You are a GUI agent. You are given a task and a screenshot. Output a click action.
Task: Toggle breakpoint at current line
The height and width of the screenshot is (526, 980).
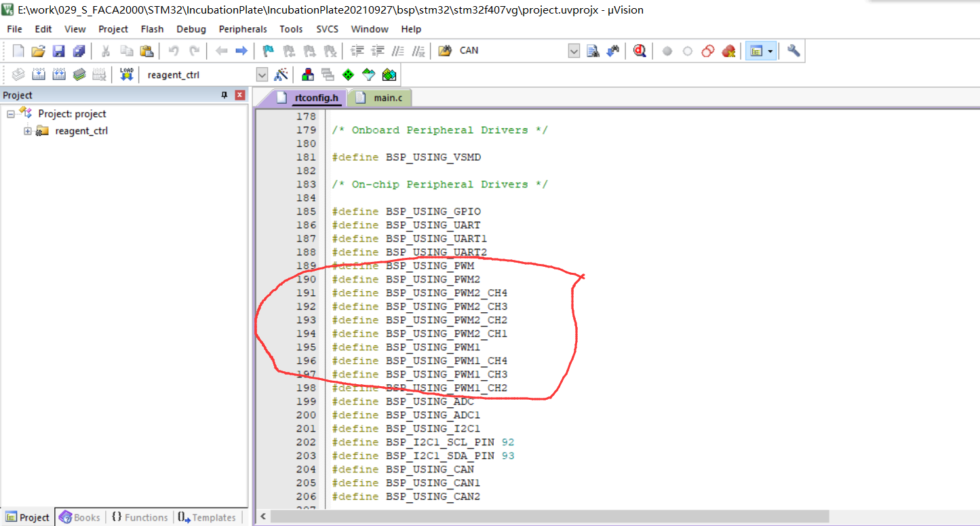point(668,50)
